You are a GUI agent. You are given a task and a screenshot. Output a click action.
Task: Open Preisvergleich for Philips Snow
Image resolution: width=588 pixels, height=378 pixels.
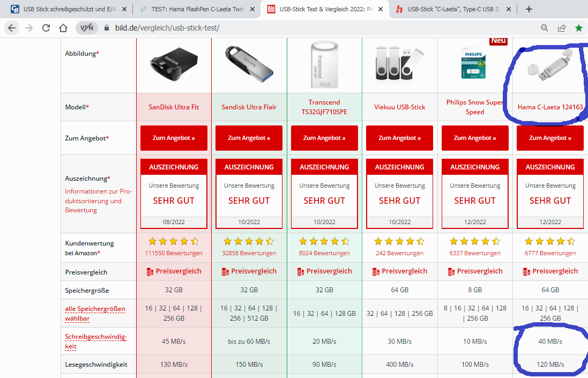pyautogui.click(x=475, y=271)
